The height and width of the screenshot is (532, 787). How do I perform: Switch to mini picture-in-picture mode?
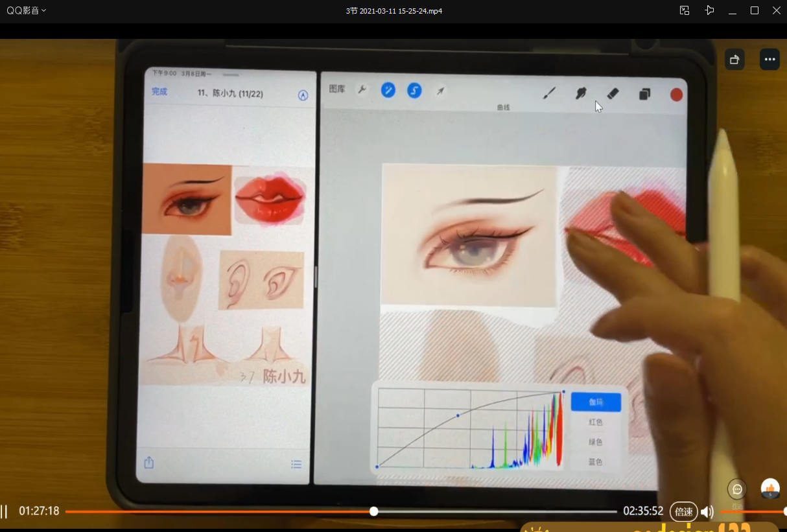point(685,10)
